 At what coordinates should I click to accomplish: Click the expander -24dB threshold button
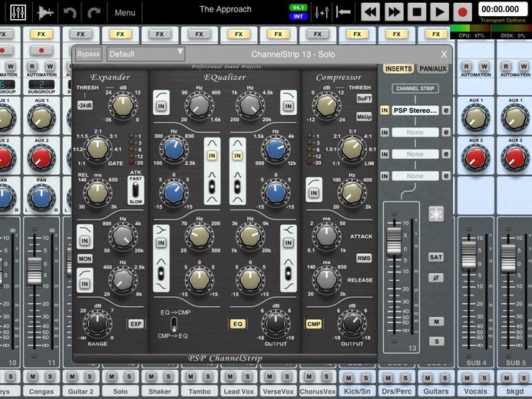(x=84, y=105)
